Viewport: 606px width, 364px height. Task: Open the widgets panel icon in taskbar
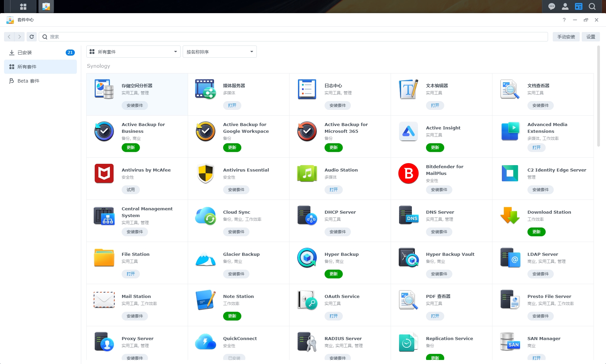click(x=579, y=6)
